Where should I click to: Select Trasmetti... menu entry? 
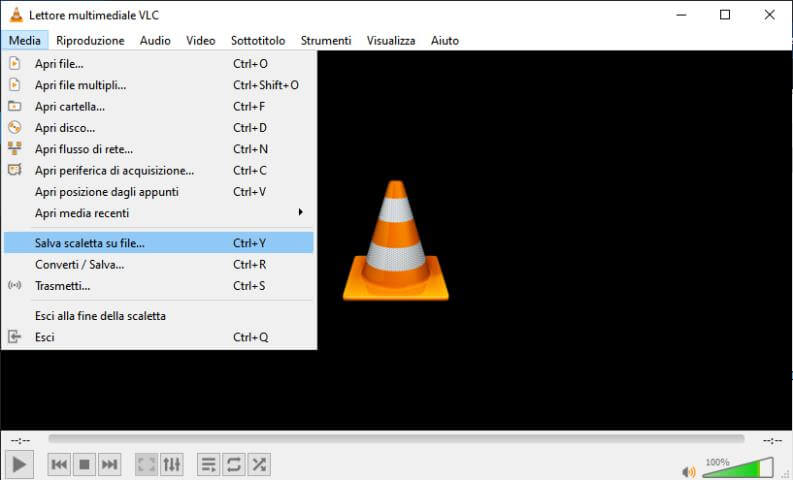(158, 285)
